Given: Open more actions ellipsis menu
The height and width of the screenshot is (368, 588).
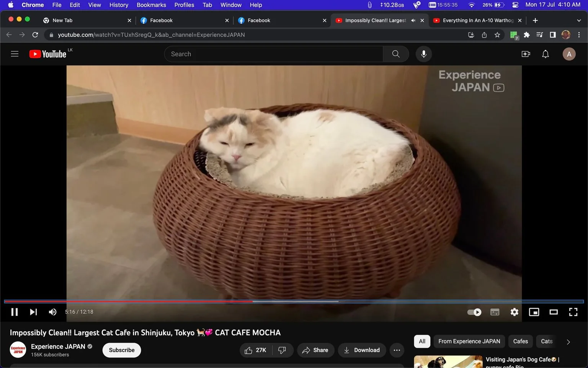Looking at the screenshot, I should (x=397, y=350).
